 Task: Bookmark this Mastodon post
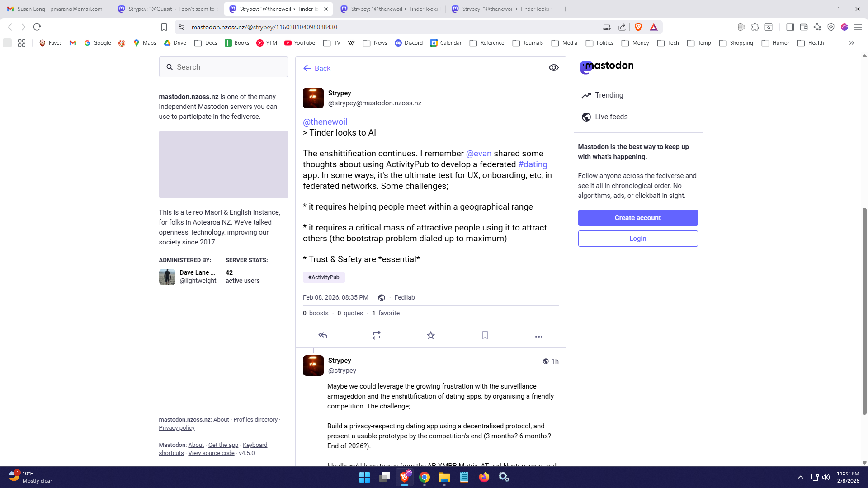pyautogui.click(x=485, y=335)
